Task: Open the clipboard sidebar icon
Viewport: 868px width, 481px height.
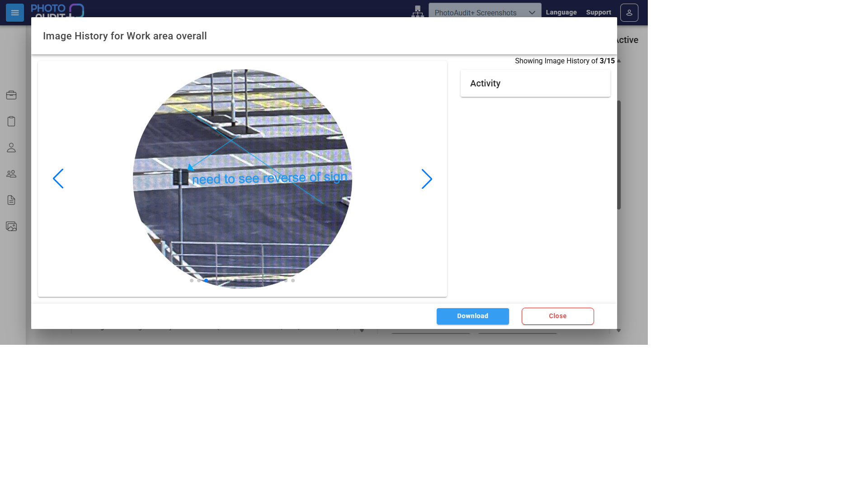Action: [x=11, y=121]
